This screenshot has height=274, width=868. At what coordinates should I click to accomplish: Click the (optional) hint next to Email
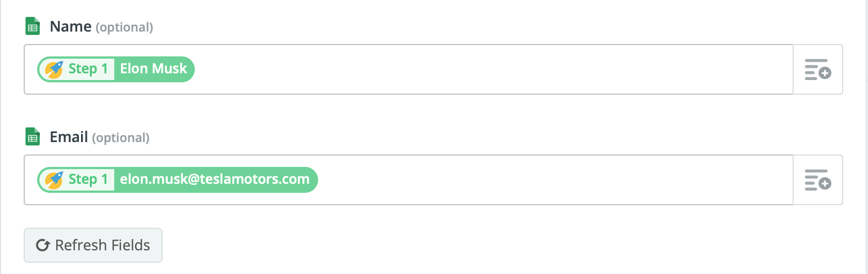tap(121, 138)
